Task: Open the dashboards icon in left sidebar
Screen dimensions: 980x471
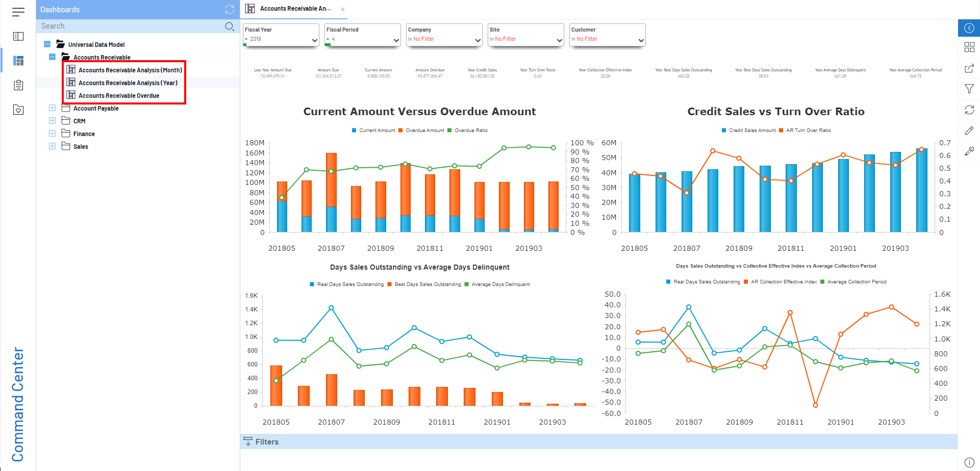Action: (18, 61)
